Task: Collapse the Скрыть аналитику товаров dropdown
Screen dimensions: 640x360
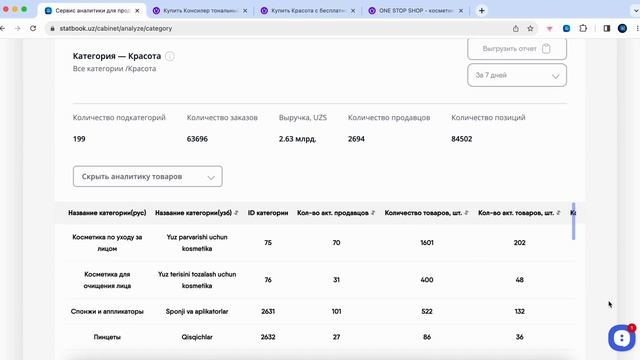Action: tap(148, 176)
